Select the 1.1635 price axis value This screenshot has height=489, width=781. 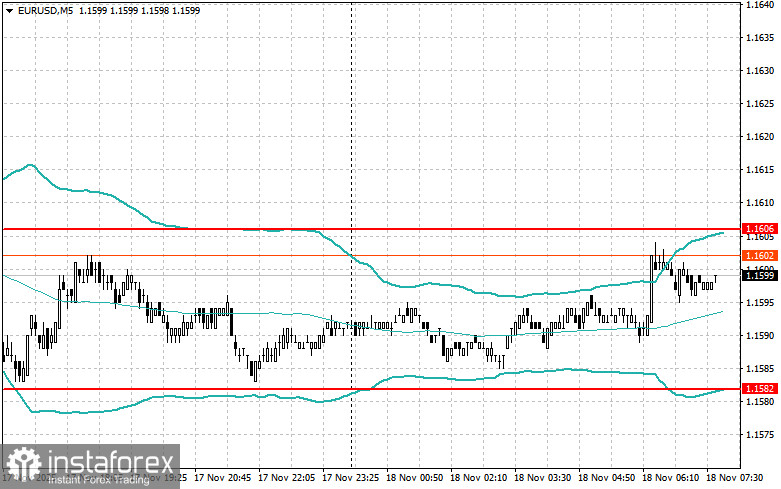tap(760, 38)
